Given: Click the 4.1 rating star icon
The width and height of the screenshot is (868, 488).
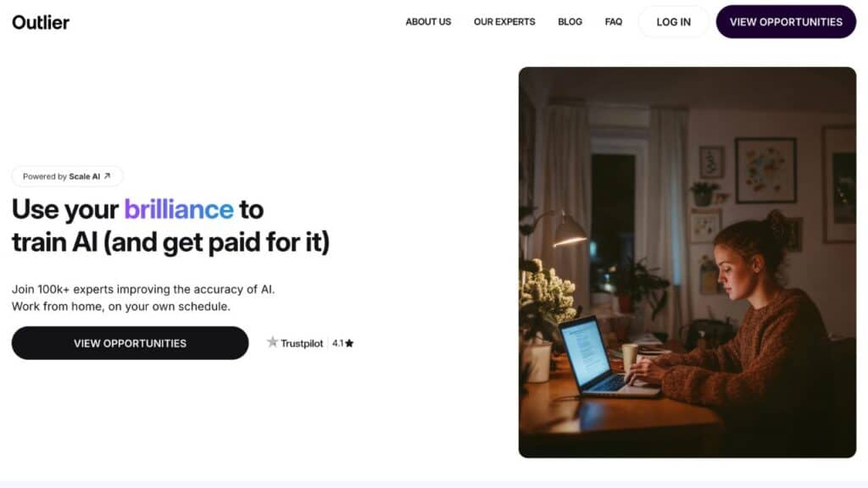Looking at the screenshot, I should 349,344.
